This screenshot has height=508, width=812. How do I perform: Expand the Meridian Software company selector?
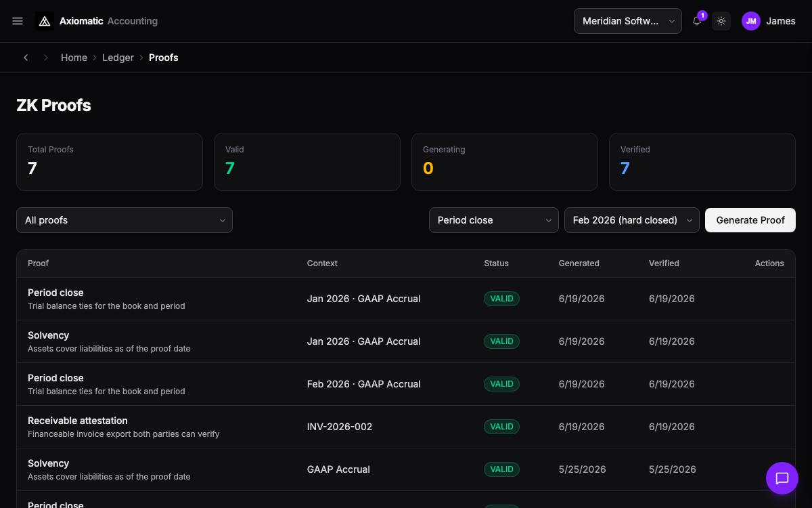point(628,21)
